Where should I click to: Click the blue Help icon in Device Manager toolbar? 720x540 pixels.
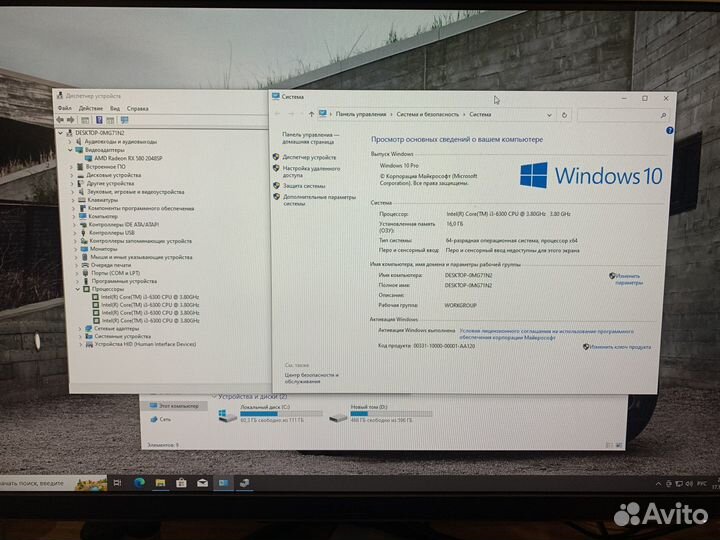pyautogui.click(x=99, y=120)
